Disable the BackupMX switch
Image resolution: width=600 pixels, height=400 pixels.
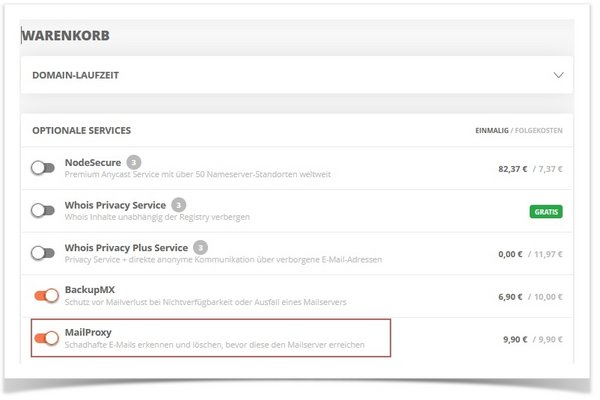pos(46,296)
